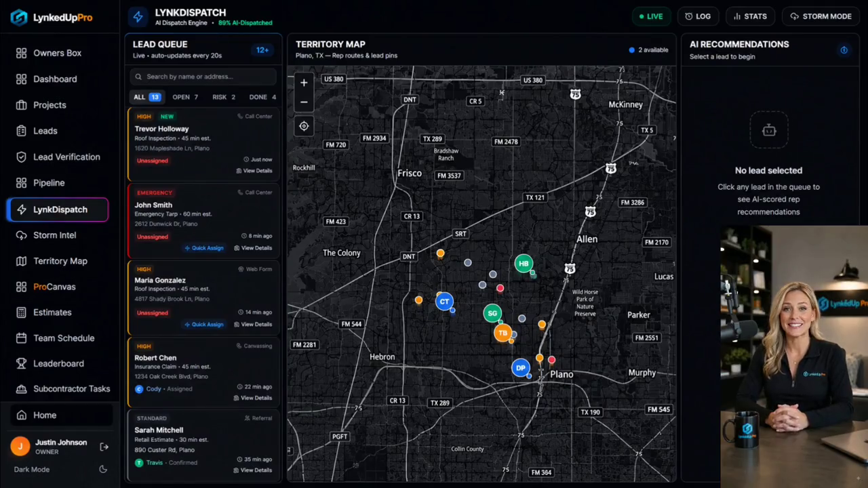
Task: Click the search field in Lead Queue
Action: [x=203, y=77]
